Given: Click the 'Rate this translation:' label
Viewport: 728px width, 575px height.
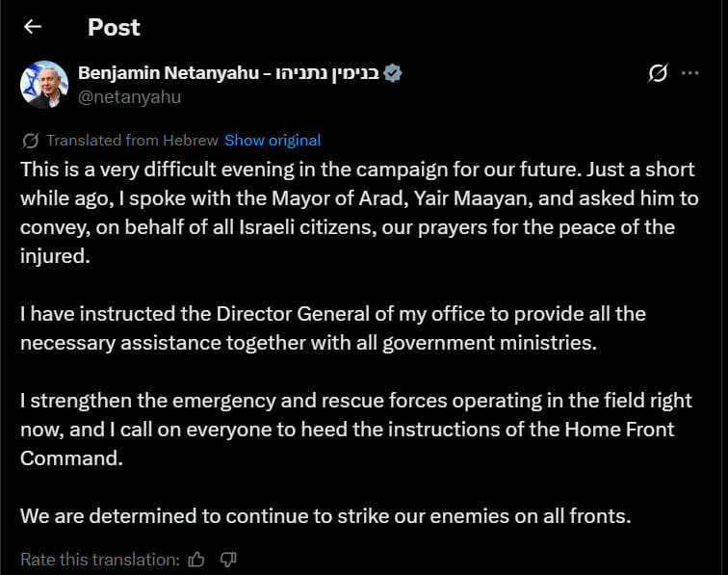Looking at the screenshot, I should [100, 559].
